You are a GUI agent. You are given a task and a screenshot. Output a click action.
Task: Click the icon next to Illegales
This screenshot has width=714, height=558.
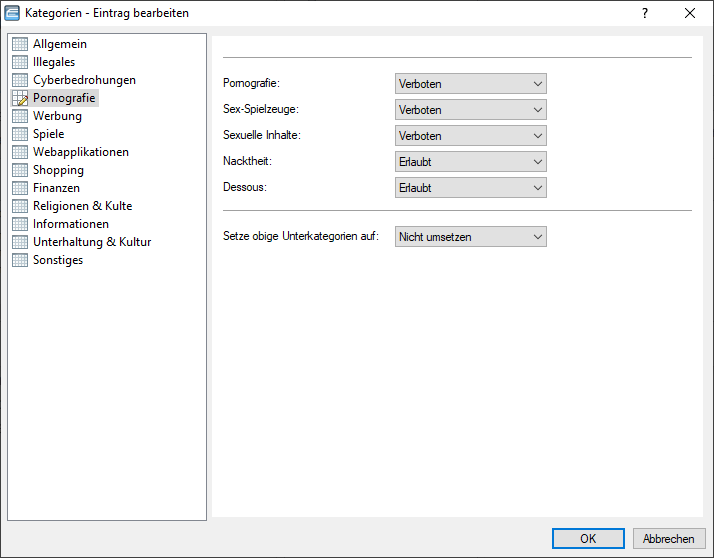pos(20,62)
